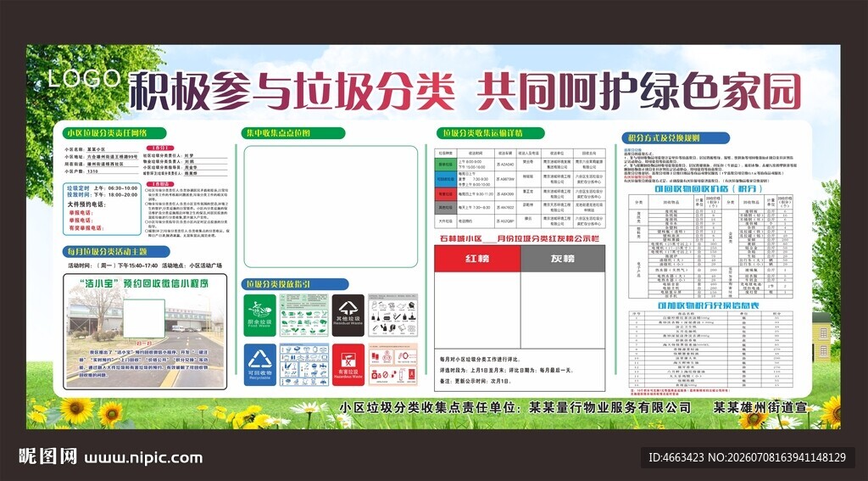Click the empty collection point map box

[331, 207]
